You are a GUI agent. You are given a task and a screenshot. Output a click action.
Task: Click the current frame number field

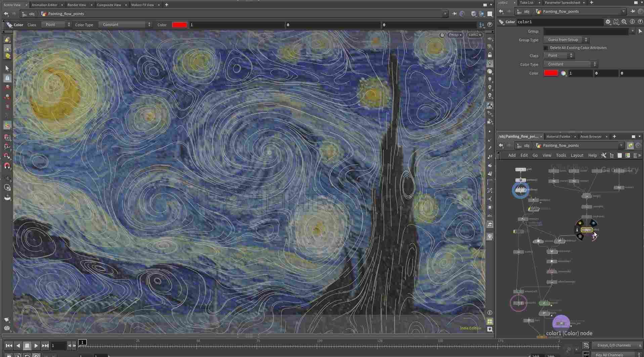click(x=58, y=346)
